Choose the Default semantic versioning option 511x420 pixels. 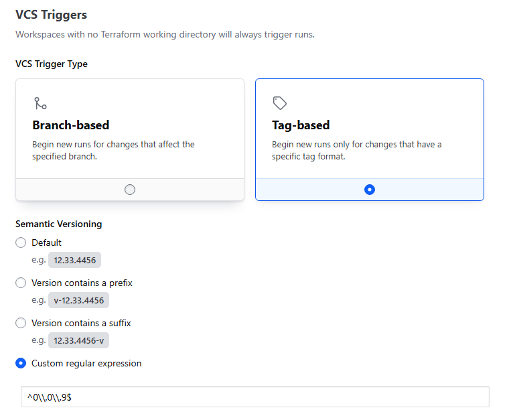(21, 242)
